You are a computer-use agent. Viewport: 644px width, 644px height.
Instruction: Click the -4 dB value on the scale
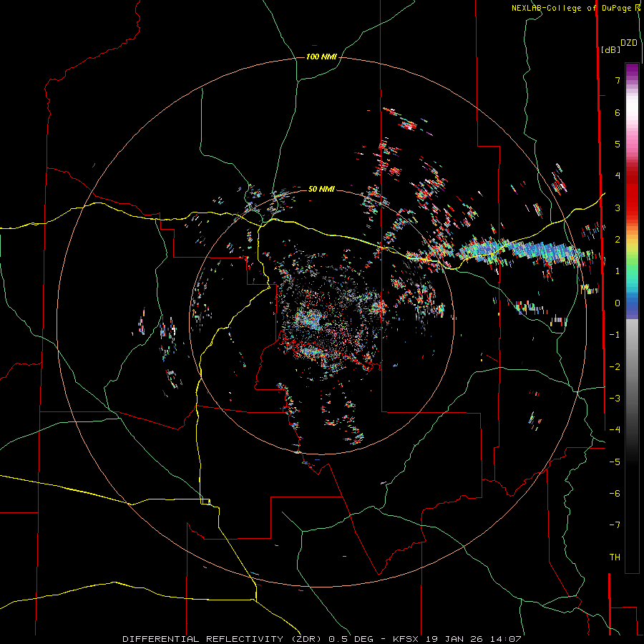(x=615, y=430)
